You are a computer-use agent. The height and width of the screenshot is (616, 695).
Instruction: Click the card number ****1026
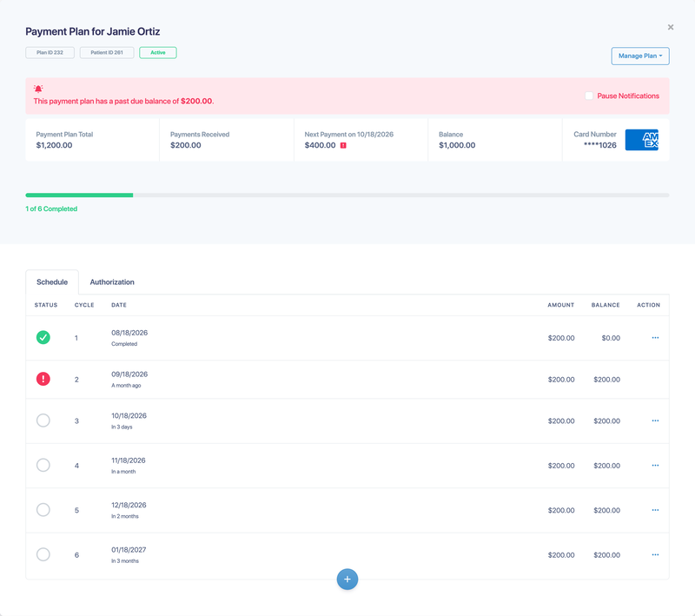pyautogui.click(x=600, y=145)
